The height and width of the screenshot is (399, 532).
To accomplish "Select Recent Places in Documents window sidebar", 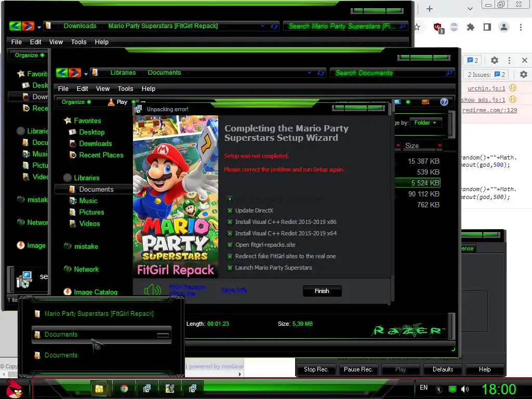I will pyautogui.click(x=101, y=155).
